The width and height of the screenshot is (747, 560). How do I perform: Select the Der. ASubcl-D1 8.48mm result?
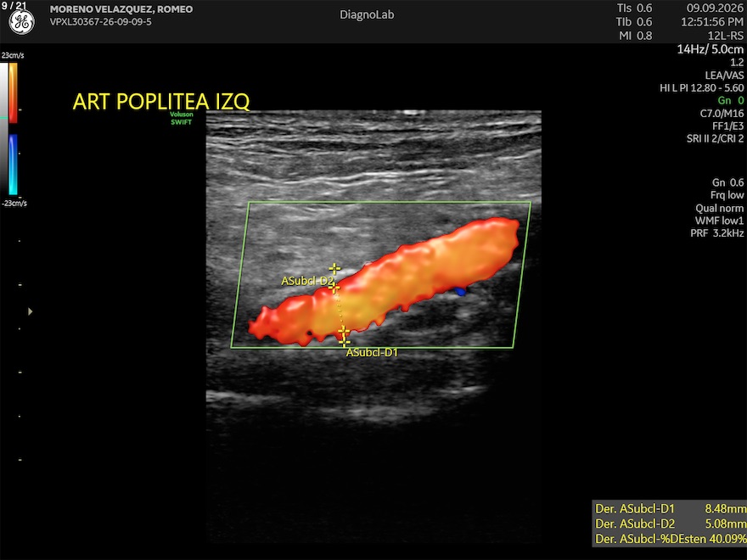coord(671,508)
